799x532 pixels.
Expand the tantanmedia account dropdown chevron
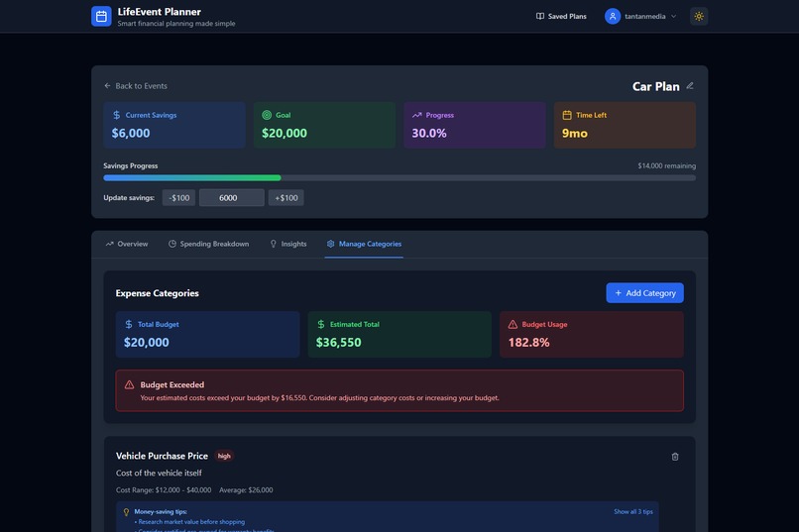pyautogui.click(x=674, y=16)
